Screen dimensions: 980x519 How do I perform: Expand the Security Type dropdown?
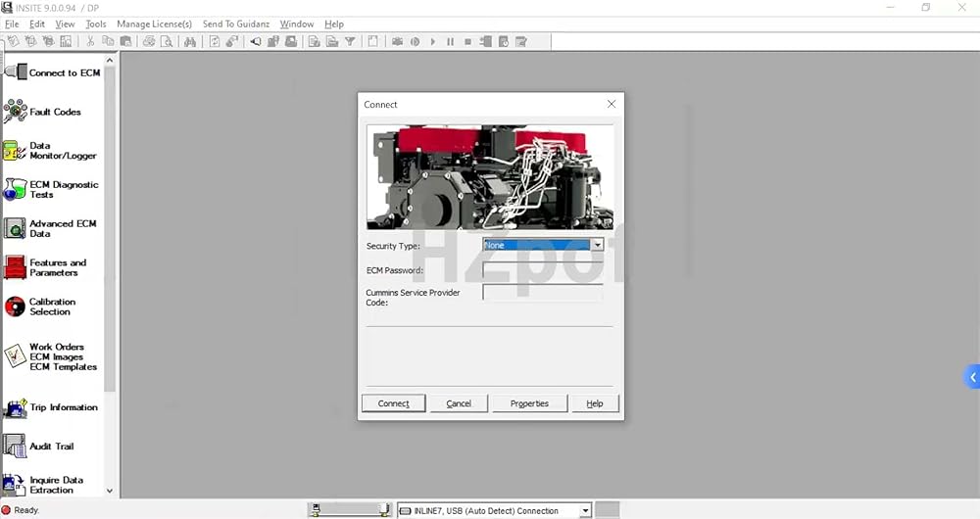[x=598, y=245]
